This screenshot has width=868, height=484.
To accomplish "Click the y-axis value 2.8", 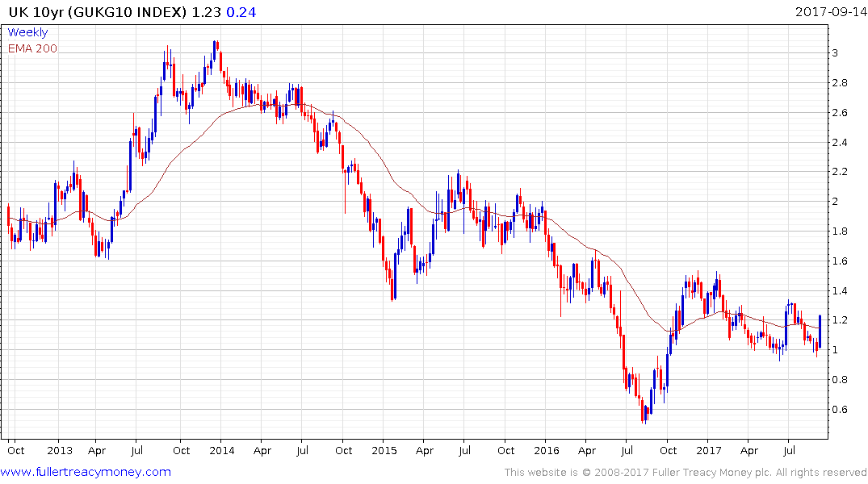I will (x=840, y=83).
